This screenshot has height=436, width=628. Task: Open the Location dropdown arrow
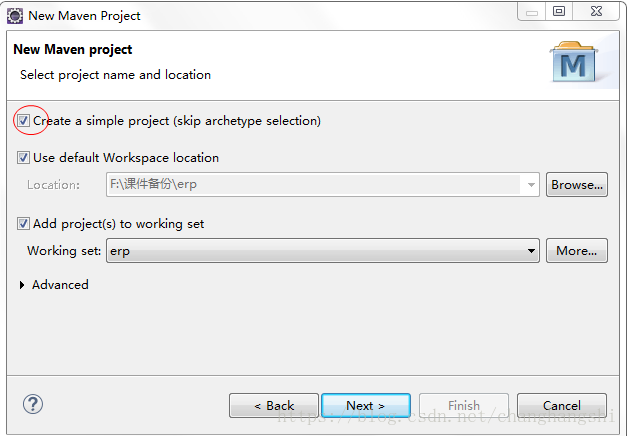(x=531, y=185)
